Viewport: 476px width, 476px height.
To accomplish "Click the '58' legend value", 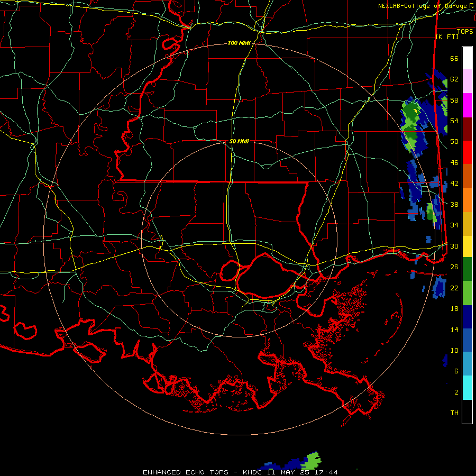I will (x=454, y=100).
